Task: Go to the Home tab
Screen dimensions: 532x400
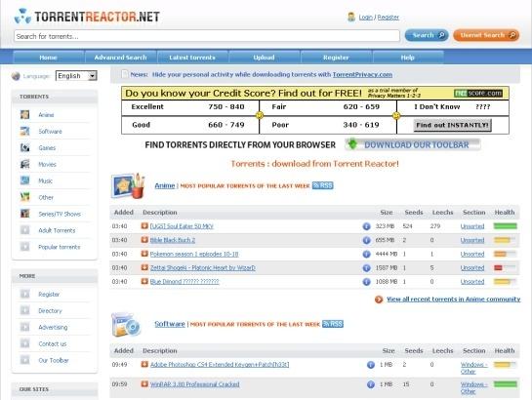Action: 48,58
